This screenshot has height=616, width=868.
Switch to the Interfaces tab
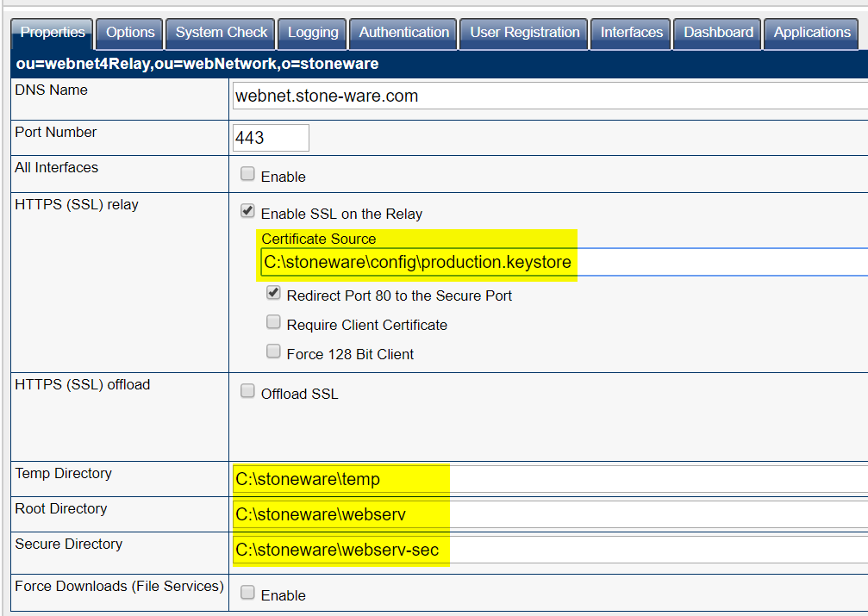tap(631, 34)
